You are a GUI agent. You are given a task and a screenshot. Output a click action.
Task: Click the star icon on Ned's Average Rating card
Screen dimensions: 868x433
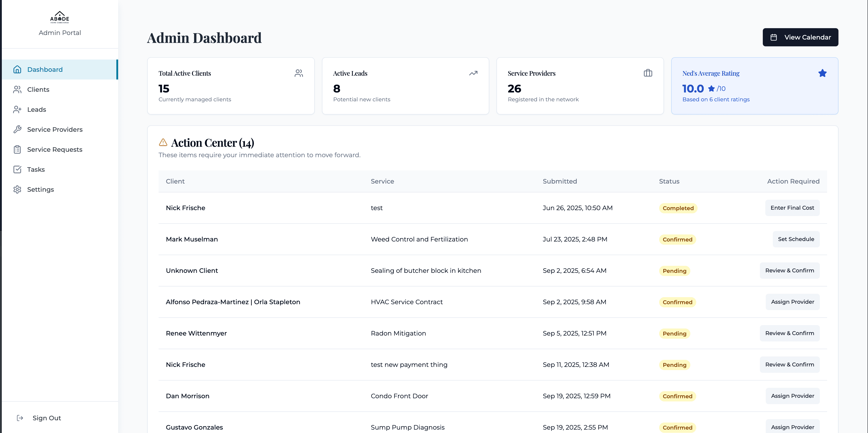coord(823,73)
